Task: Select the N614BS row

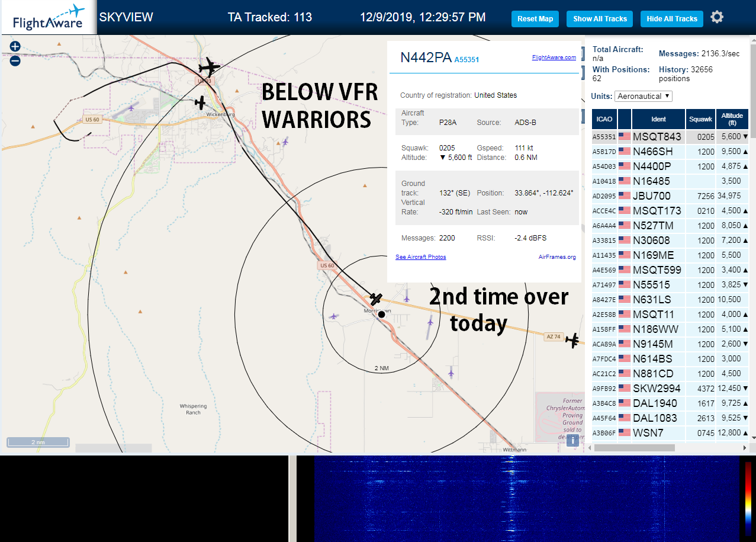Action: (x=670, y=359)
